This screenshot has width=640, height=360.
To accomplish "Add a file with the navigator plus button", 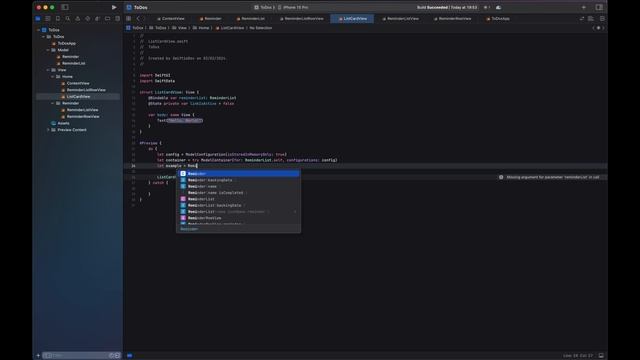I will coord(38,356).
